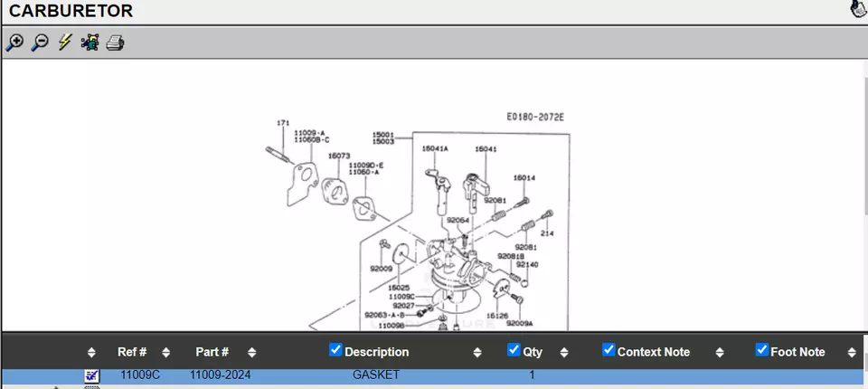Sort by Part # using its arrows

(252, 352)
